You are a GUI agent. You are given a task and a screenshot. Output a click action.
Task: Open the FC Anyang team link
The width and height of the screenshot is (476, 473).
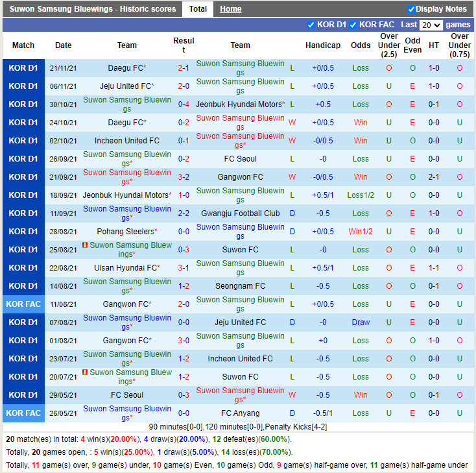pos(240,413)
